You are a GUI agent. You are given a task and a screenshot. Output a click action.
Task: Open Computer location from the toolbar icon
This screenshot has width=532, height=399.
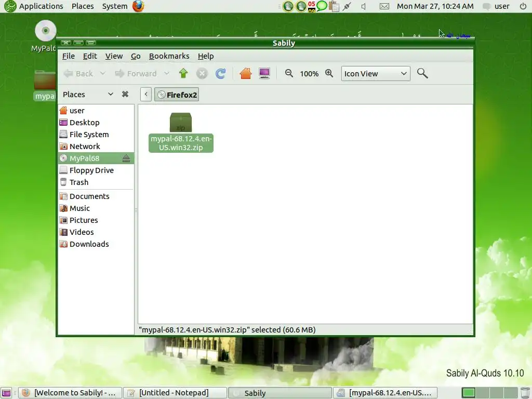pyautogui.click(x=264, y=73)
